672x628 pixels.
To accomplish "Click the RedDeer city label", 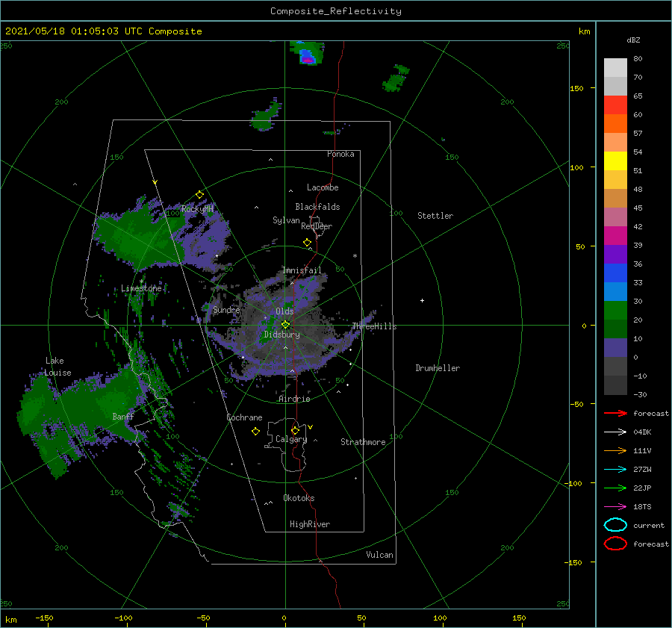I will pos(317,226).
